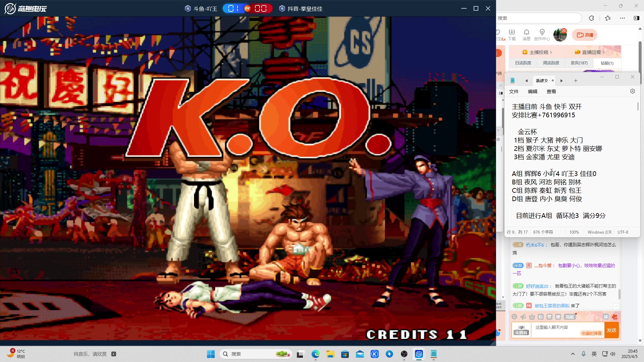This screenshot has height=362, width=644.
Task: Open Notepad 编辑 menu
Action: (x=533, y=92)
